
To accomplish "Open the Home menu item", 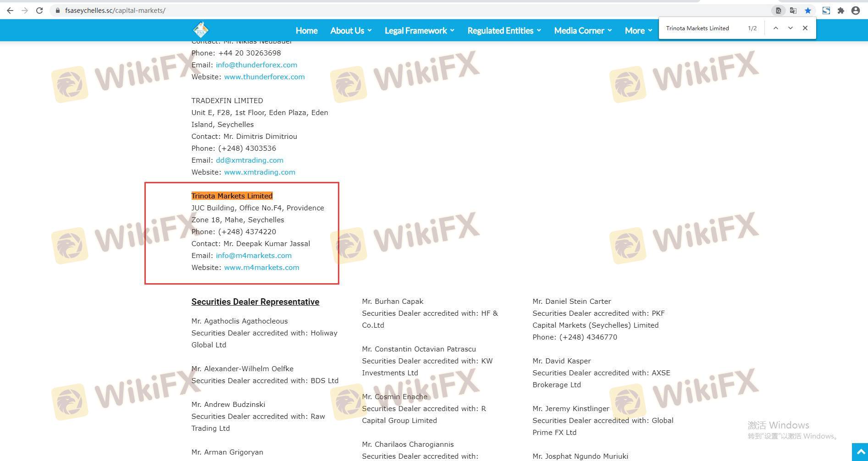I will coord(306,31).
